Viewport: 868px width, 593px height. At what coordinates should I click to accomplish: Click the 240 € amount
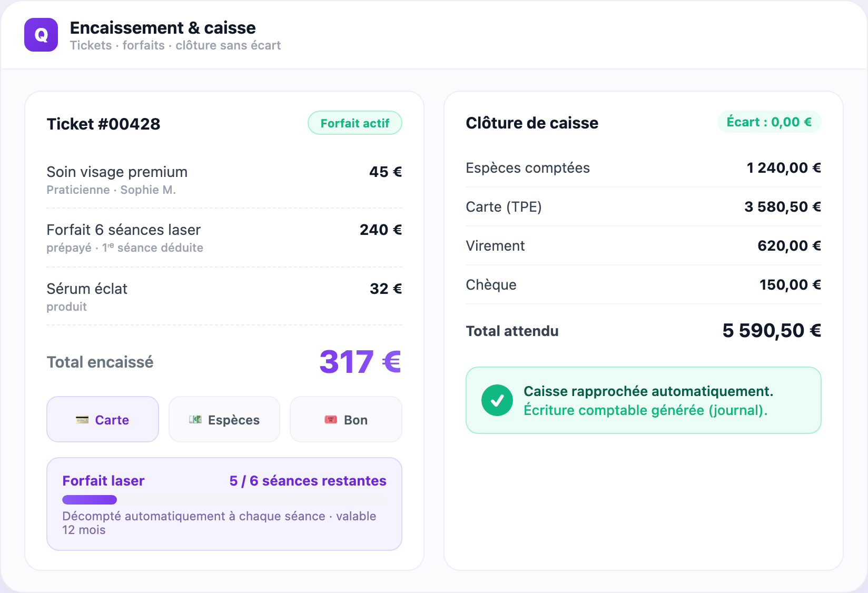tap(381, 230)
